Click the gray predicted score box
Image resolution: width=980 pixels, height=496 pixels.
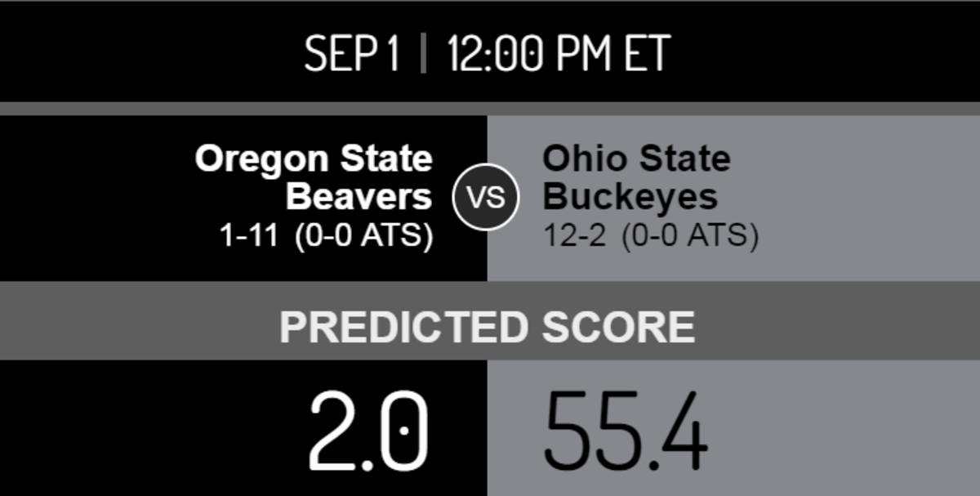733,427
